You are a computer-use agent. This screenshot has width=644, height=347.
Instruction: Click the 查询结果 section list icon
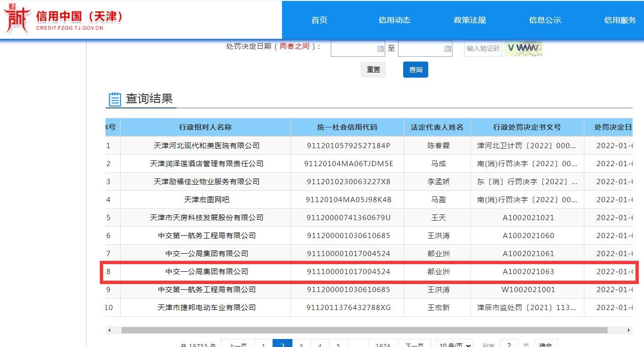coord(115,99)
